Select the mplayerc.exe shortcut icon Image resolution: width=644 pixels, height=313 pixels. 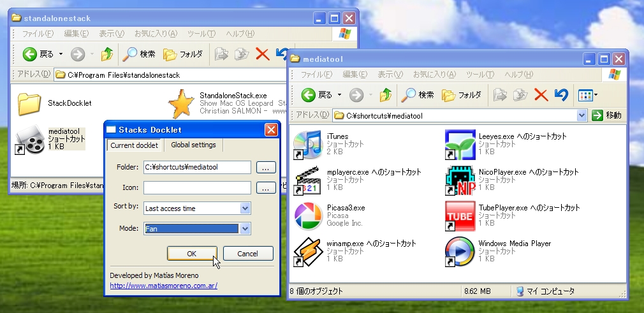click(x=308, y=180)
